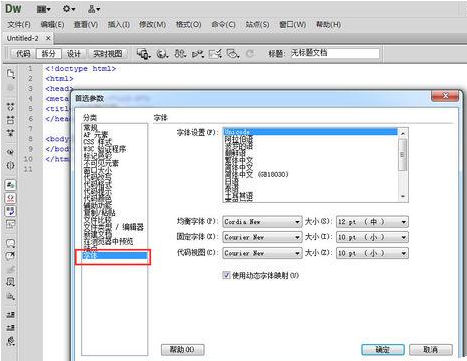Click the apply comment icon
467x361 pixels.
10,243
